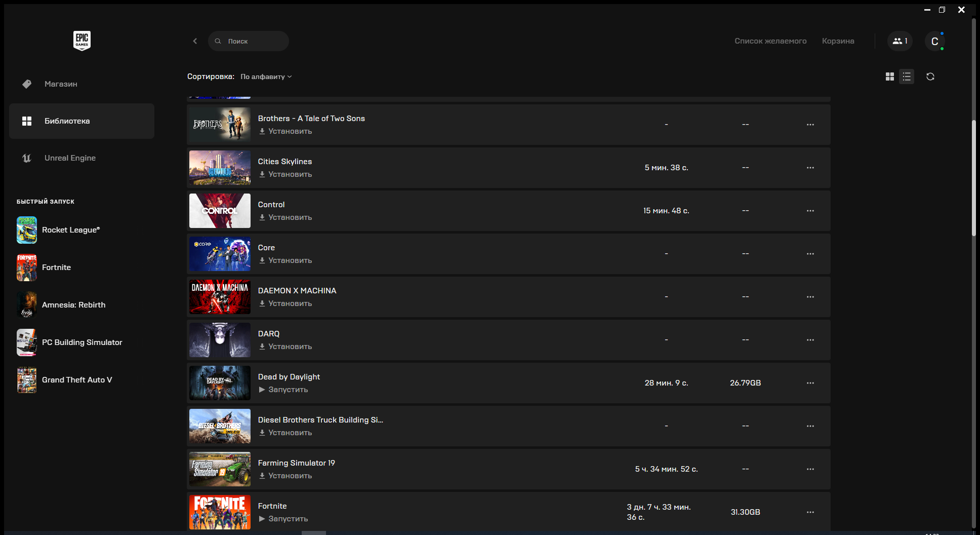Click the DAEMON X MACHINA thumbnail

(220, 297)
